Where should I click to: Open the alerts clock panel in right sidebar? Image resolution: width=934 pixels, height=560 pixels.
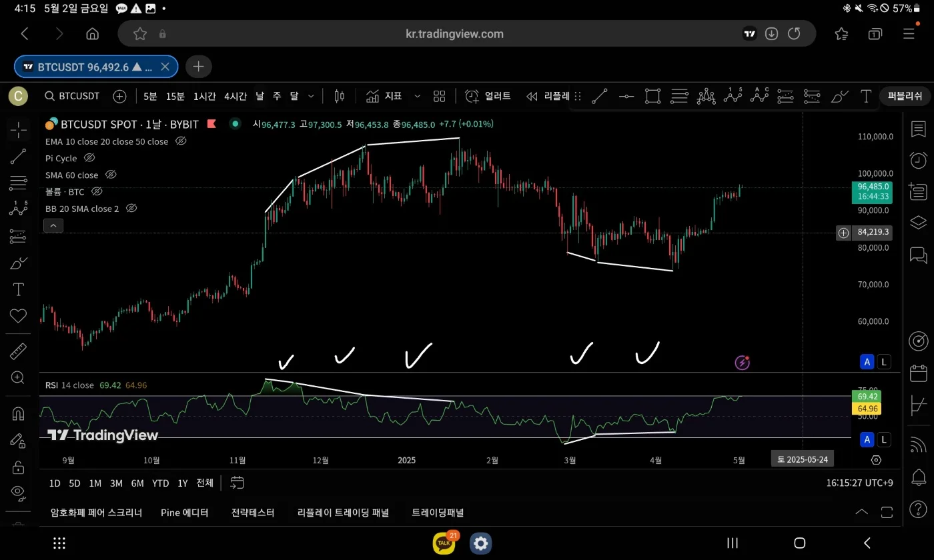pos(919,160)
